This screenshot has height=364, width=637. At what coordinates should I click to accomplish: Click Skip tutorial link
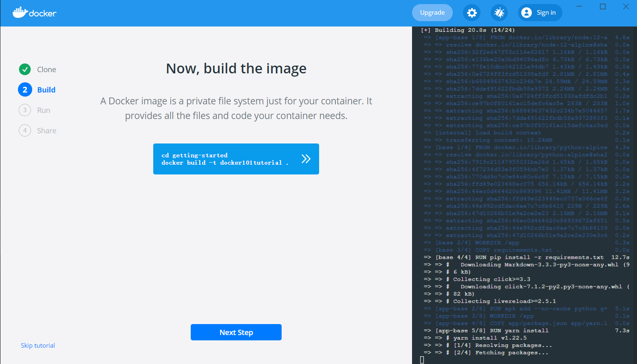click(38, 345)
